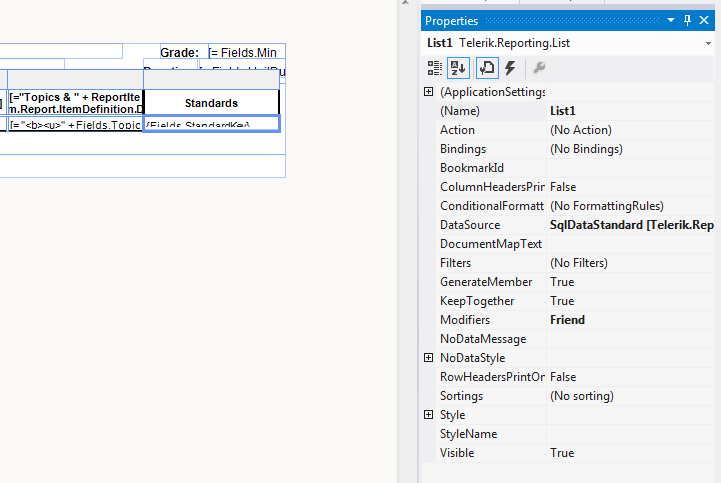Open the List1 object selector dropdown
721x483 pixels.
click(x=708, y=43)
